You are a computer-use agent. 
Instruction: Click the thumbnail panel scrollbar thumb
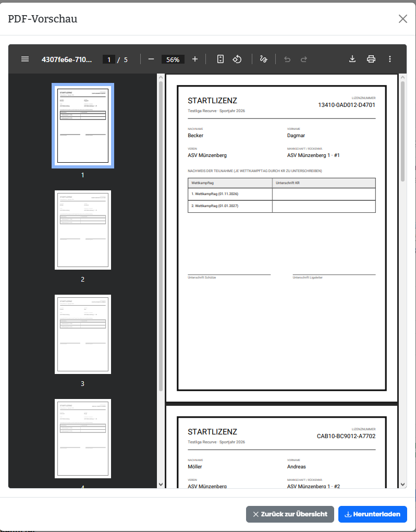(161, 236)
